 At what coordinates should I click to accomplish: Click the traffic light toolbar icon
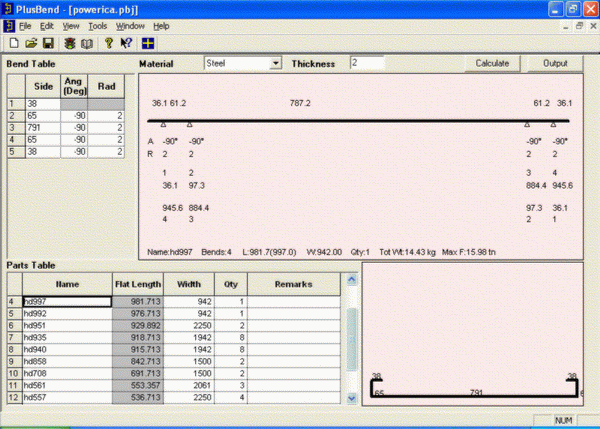tap(69, 43)
